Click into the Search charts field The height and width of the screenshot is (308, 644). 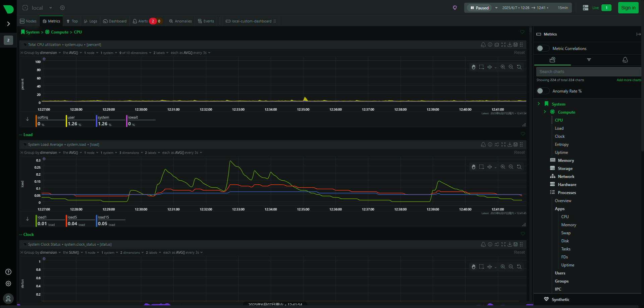[x=588, y=72]
